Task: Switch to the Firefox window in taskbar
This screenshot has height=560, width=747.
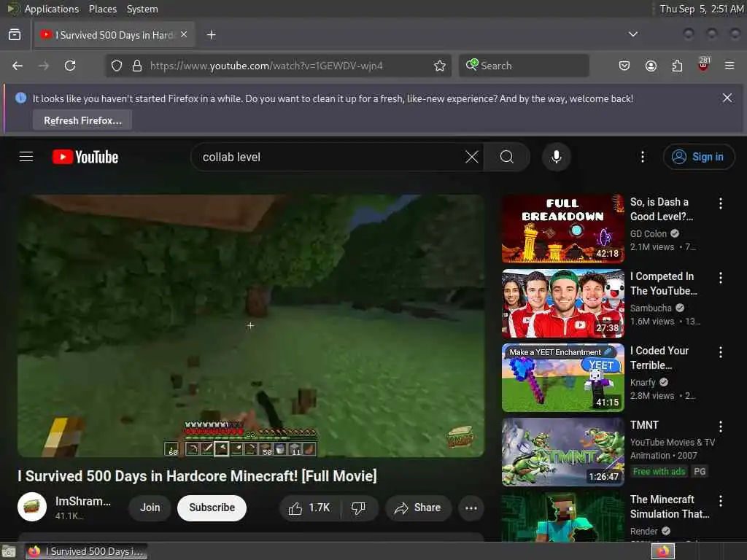Action: click(86, 551)
